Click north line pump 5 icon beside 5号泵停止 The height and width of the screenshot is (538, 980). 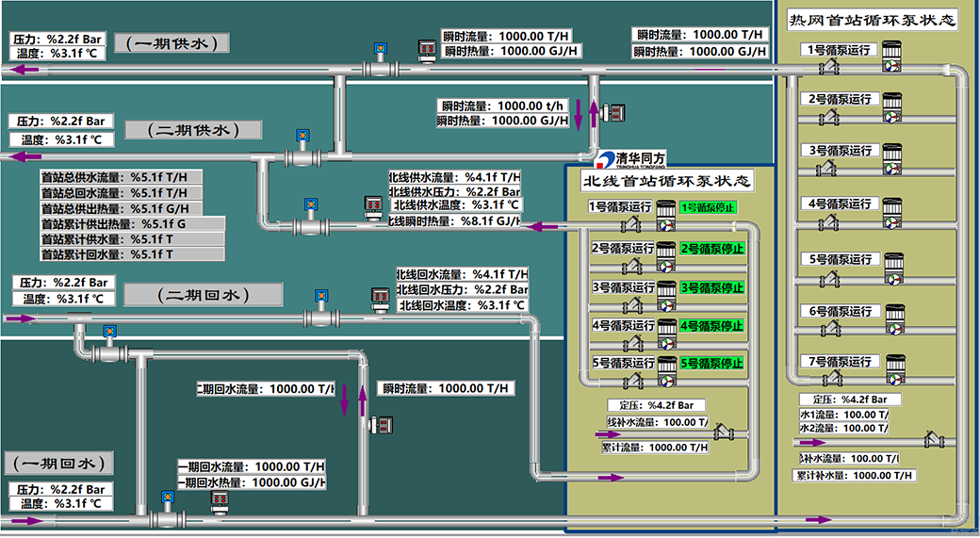point(665,372)
